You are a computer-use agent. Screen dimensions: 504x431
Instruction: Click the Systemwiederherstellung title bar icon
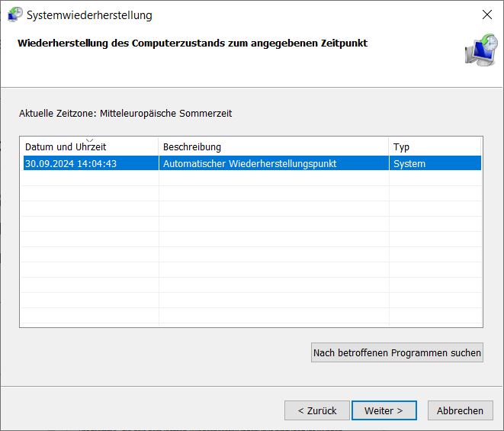[x=14, y=14]
